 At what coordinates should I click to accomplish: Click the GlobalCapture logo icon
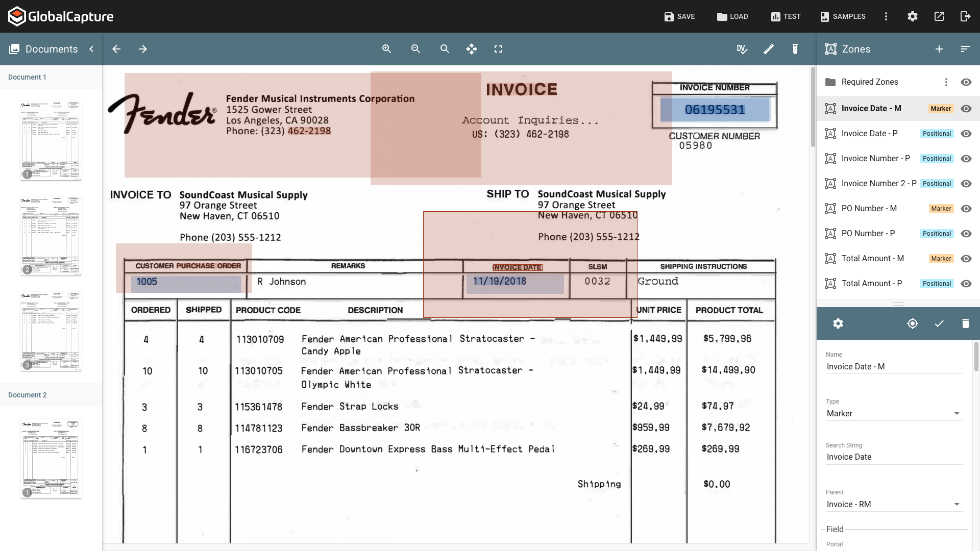coord(17,16)
